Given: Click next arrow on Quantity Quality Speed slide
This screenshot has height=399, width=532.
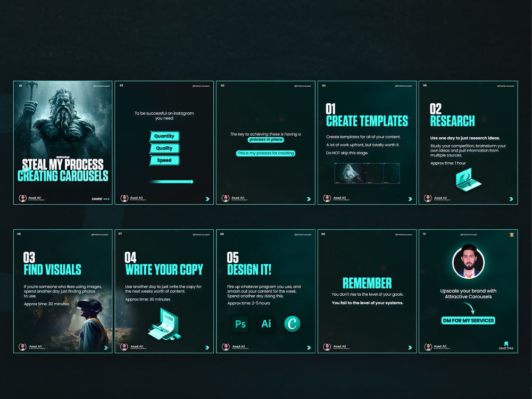Looking at the screenshot, I should pos(207,199).
